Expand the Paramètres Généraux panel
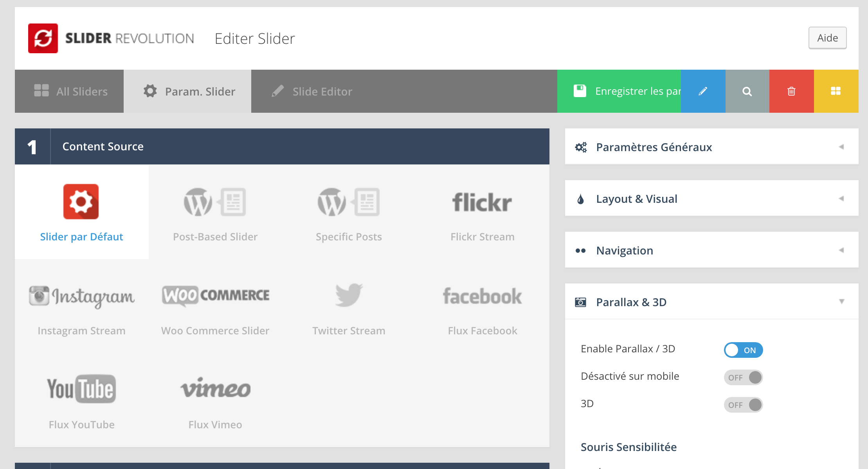868x469 pixels. [x=711, y=147]
